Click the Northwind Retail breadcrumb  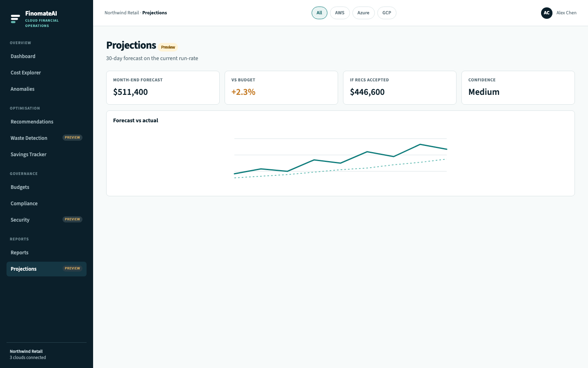(x=122, y=13)
